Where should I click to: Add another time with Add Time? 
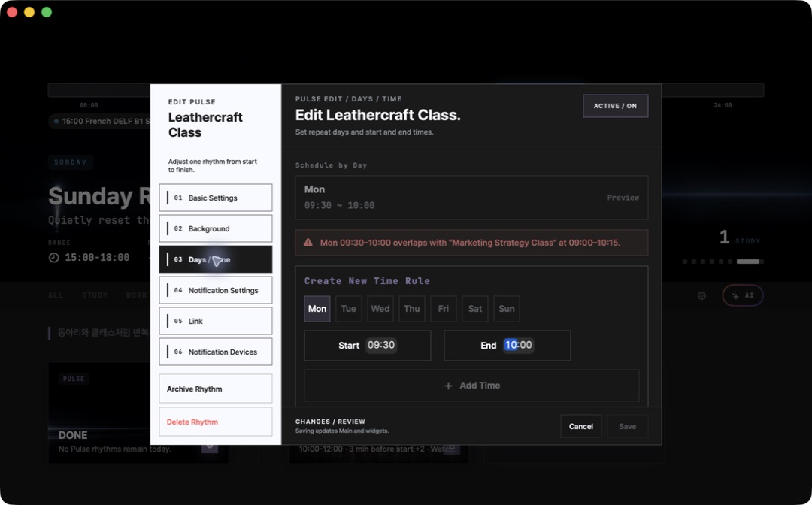tap(471, 386)
